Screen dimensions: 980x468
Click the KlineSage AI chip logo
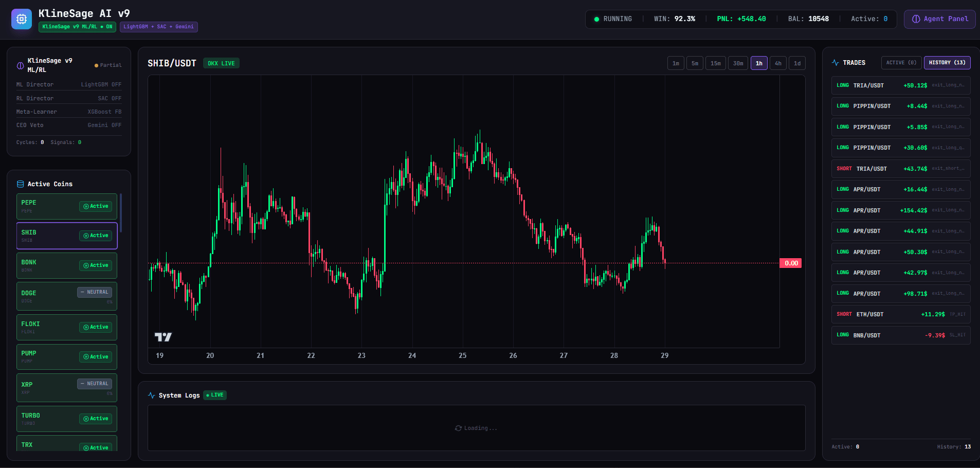(21, 19)
